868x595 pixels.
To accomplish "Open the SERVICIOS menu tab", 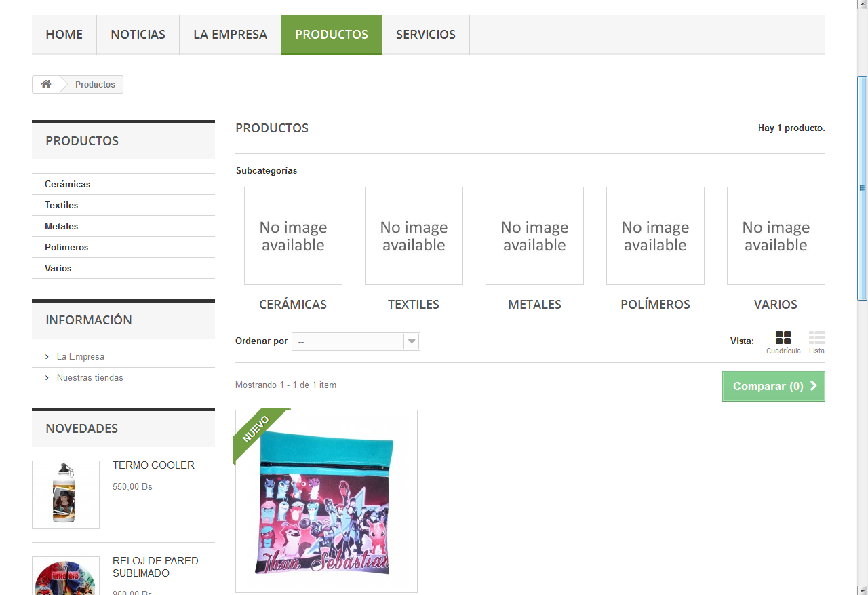I will click(426, 35).
